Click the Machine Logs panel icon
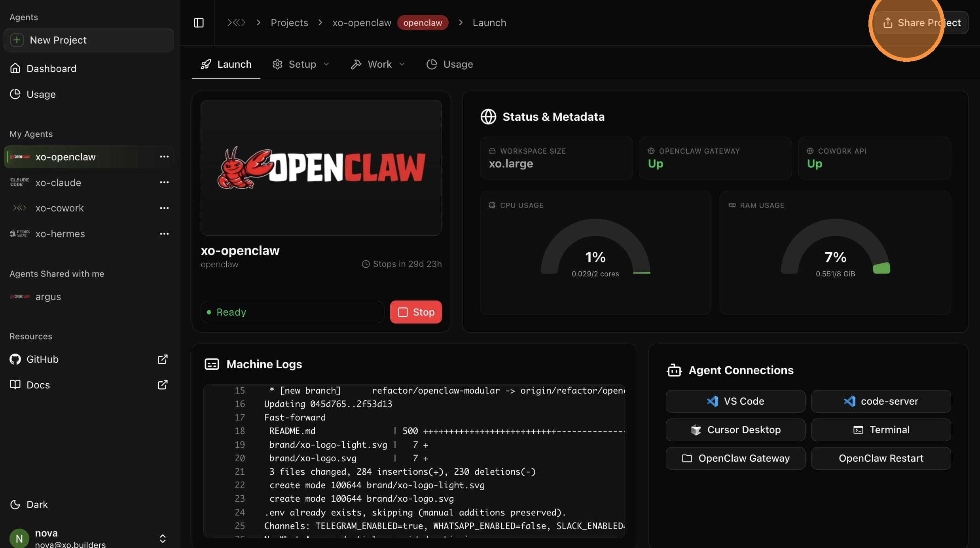The height and width of the screenshot is (548, 980). point(212,364)
